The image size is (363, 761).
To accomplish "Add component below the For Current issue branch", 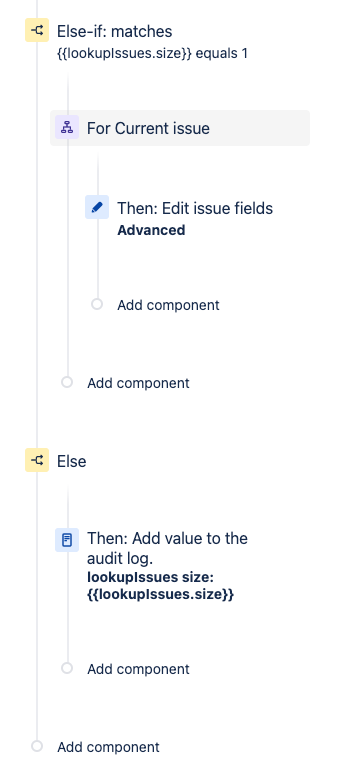I will coord(138,383).
